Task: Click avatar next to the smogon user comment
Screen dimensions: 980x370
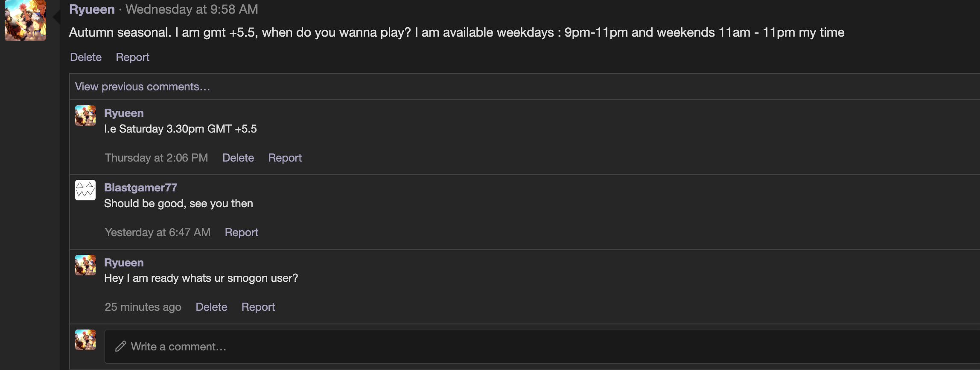Action: click(85, 265)
